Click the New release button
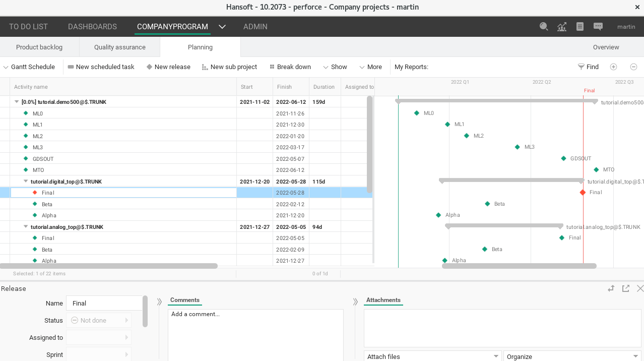This screenshot has width=644, height=361. coord(168,67)
